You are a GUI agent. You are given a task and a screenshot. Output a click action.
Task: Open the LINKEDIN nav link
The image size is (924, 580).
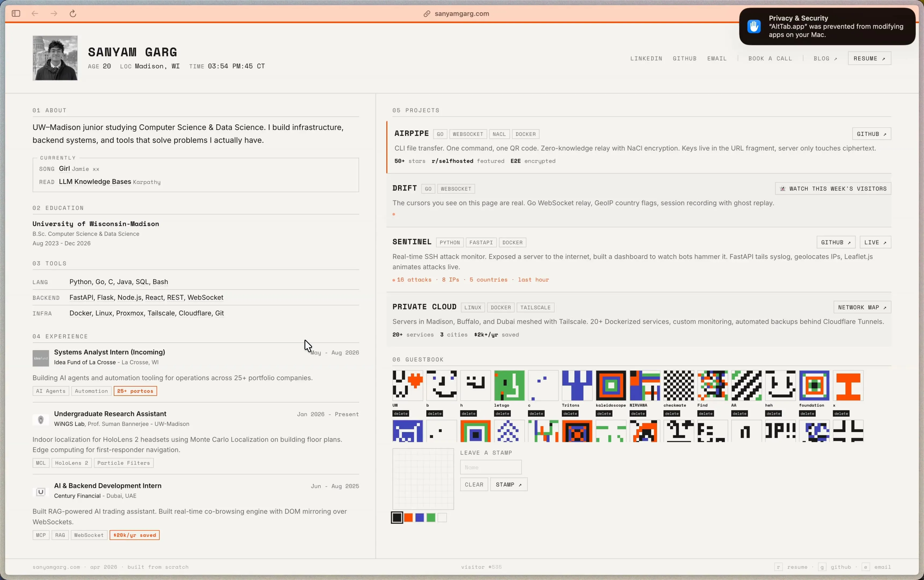[x=646, y=58]
